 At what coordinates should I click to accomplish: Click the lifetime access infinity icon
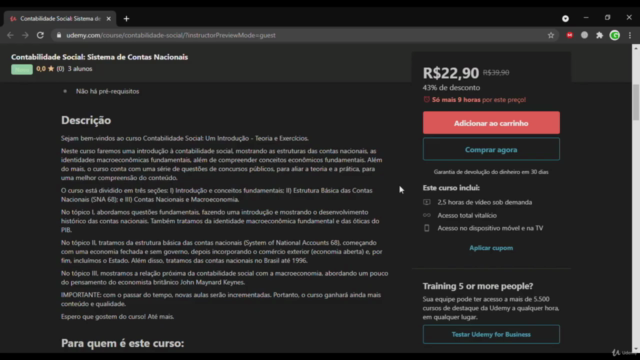pos(427,215)
